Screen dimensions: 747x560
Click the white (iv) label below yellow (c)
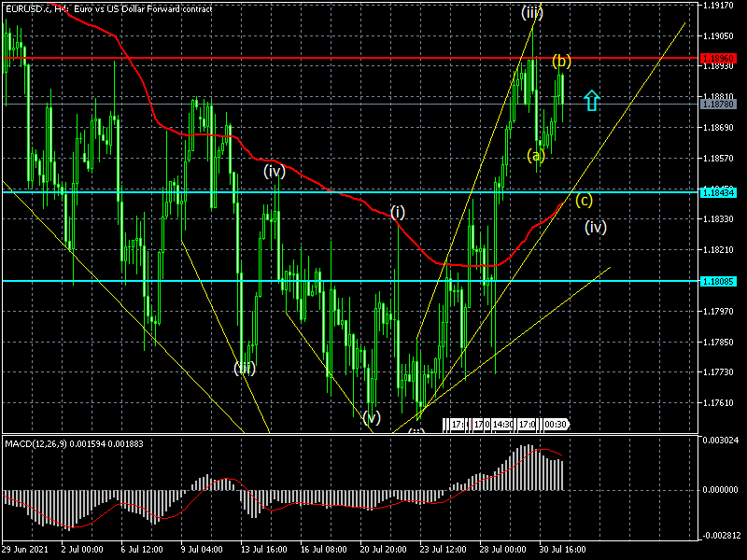(596, 227)
